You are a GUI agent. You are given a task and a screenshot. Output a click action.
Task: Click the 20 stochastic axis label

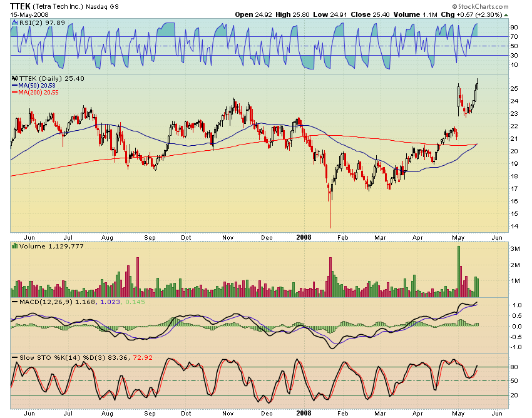tap(514, 395)
